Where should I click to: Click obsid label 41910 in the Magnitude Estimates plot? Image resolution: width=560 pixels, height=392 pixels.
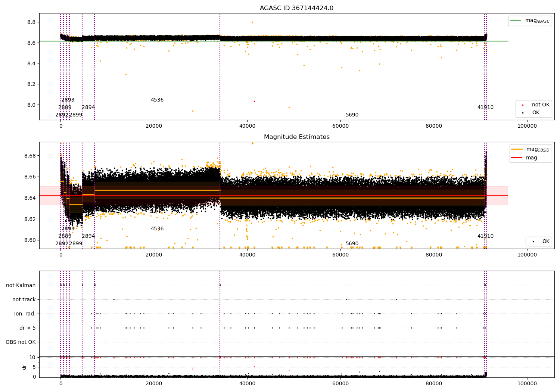[485, 236]
